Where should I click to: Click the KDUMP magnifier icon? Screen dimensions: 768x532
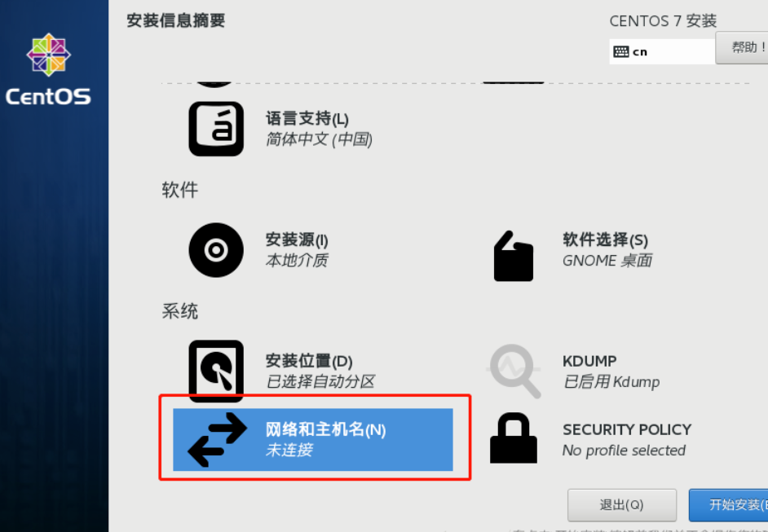click(x=514, y=371)
